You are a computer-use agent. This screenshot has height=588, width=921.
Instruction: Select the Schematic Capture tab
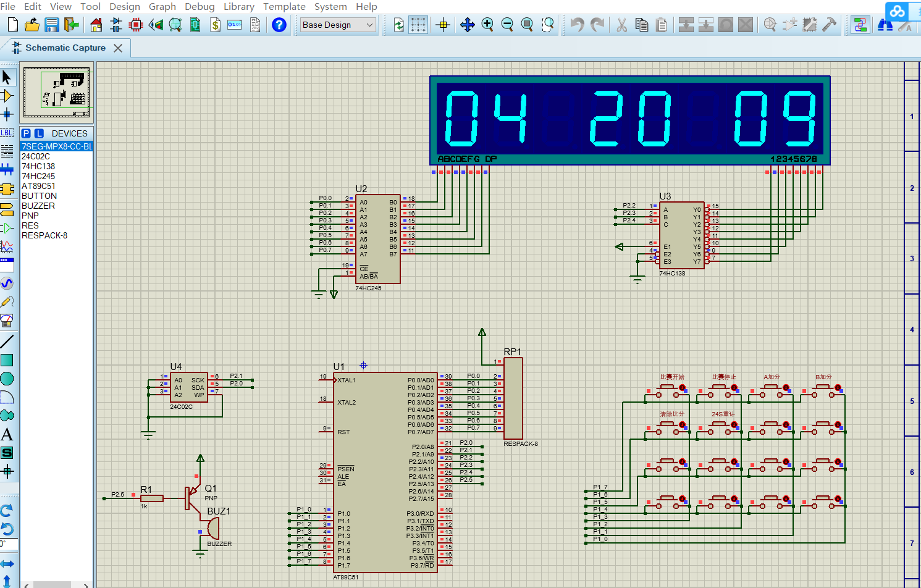click(65, 48)
